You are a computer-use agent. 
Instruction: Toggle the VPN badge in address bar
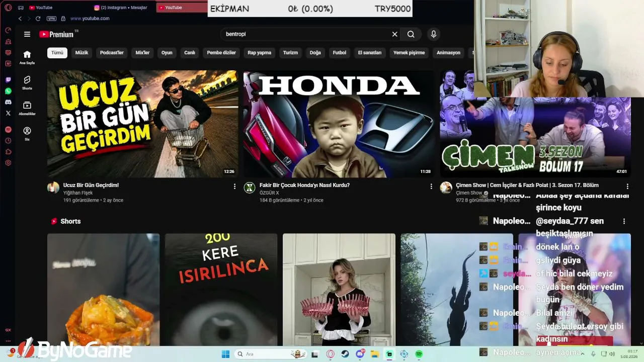click(x=51, y=19)
